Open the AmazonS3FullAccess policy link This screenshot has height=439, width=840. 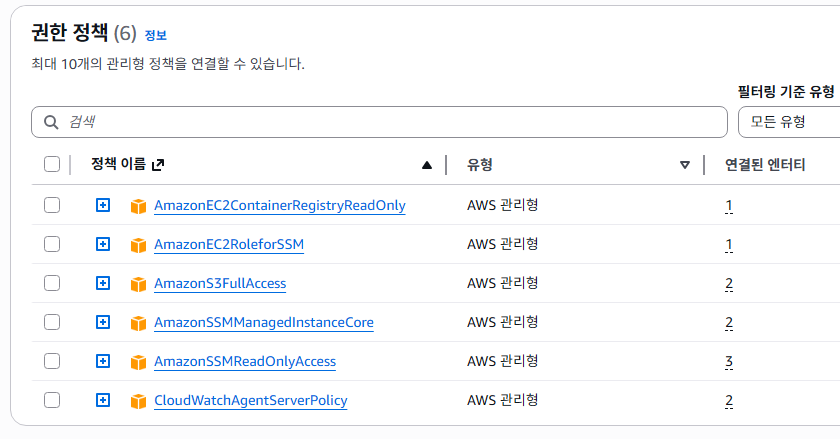click(x=220, y=284)
